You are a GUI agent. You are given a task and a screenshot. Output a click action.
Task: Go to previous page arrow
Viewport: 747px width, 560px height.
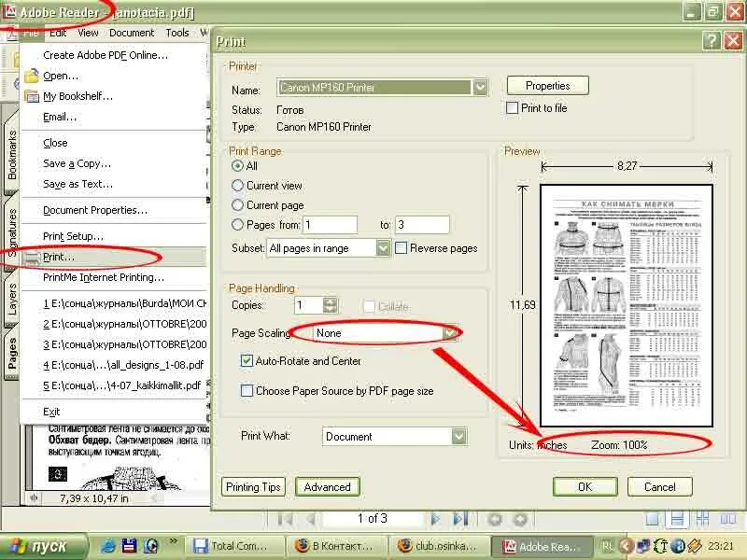[311, 519]
